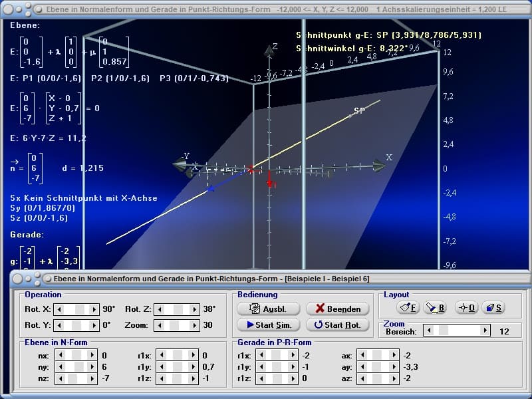Click the ay slider thumb
This screenshot has width=532, height=399.
[x=376, y=367]
